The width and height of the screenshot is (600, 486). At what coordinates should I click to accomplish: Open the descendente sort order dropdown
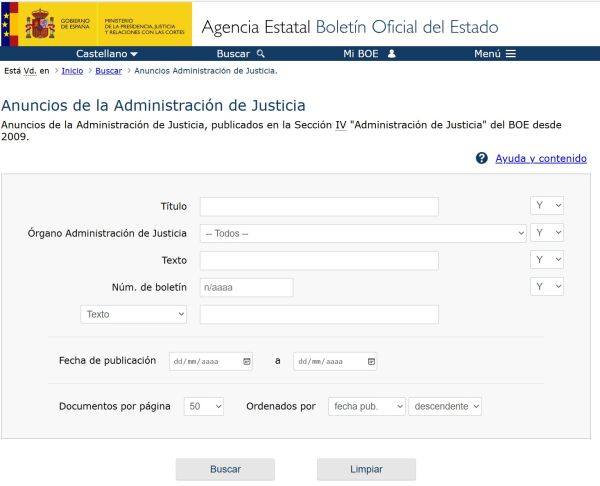coord(445,406)
